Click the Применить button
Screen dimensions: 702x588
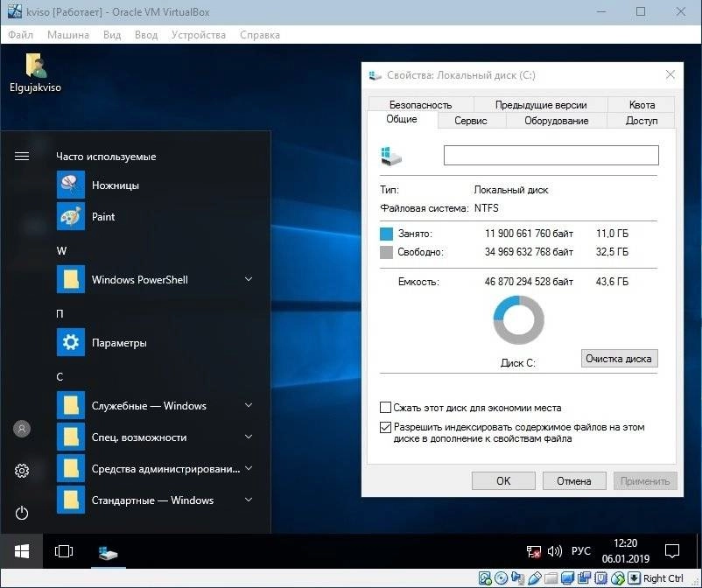click(645, 480)
